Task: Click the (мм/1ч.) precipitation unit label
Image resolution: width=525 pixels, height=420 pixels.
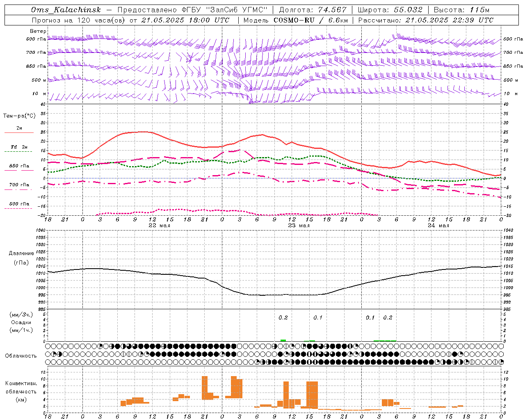Action: click(x=21, y=330)
